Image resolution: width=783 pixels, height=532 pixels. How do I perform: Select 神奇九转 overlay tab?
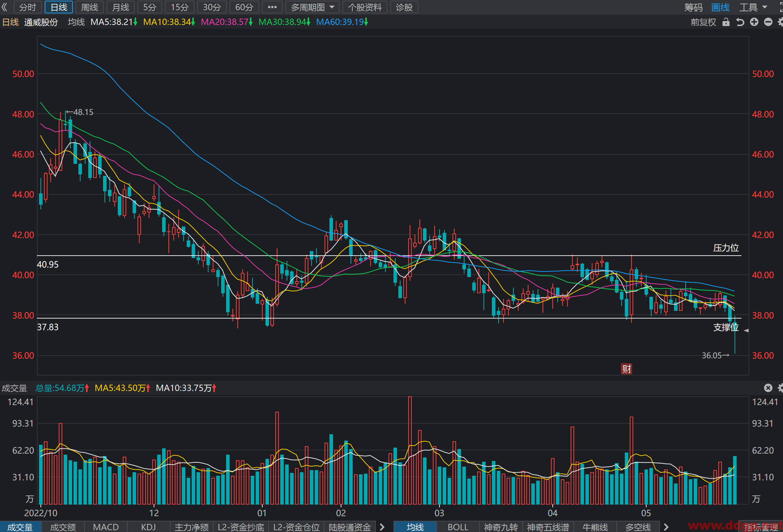tap(501, 527)
